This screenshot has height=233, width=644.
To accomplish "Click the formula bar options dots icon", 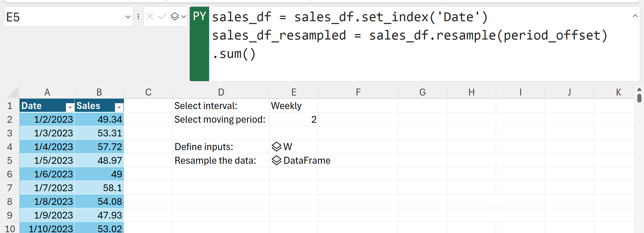I will pos(139,17).
